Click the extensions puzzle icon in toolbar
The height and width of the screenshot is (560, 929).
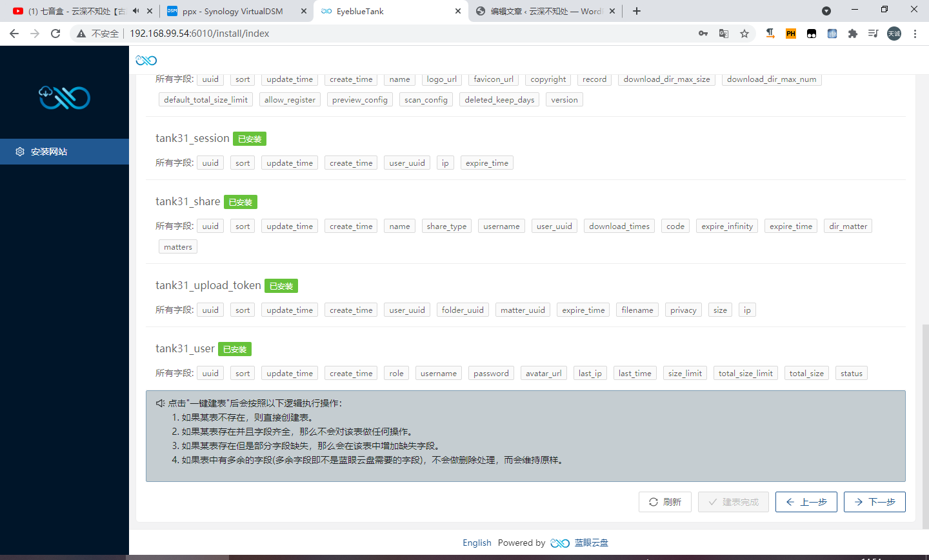[x=853, y=34]
